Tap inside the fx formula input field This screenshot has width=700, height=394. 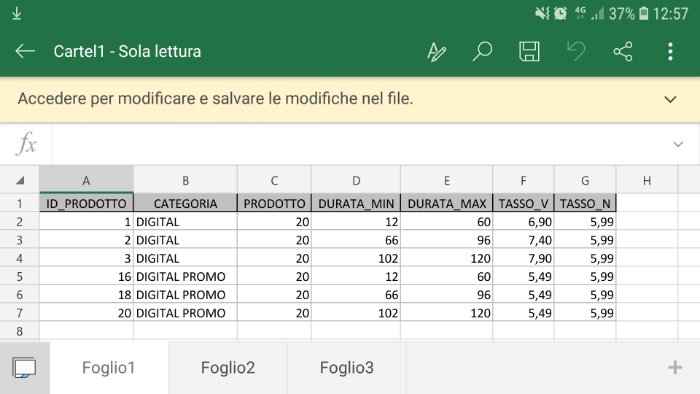tap(359, 144)
